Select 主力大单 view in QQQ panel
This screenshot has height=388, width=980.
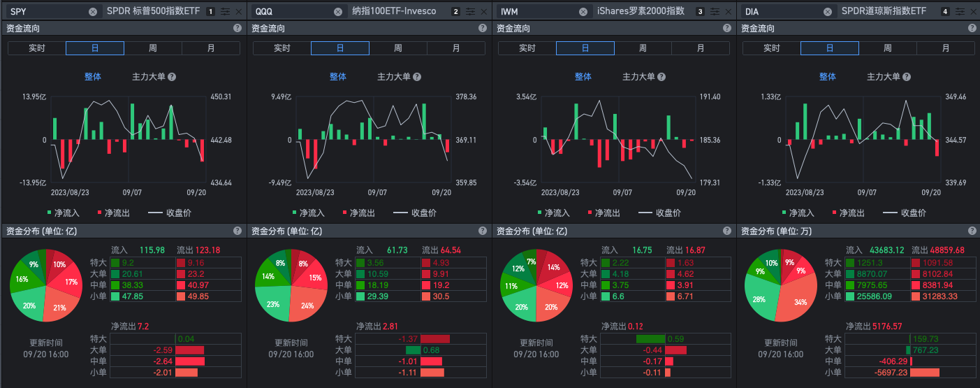394,77
